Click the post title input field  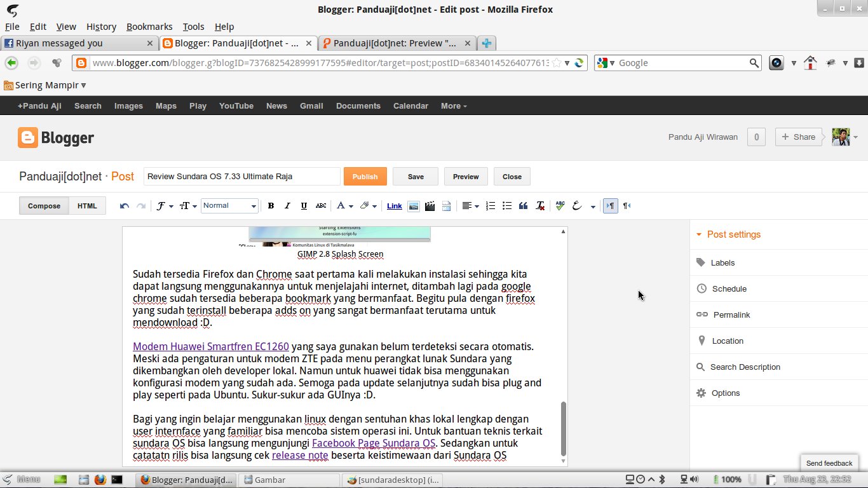[242, 177]
